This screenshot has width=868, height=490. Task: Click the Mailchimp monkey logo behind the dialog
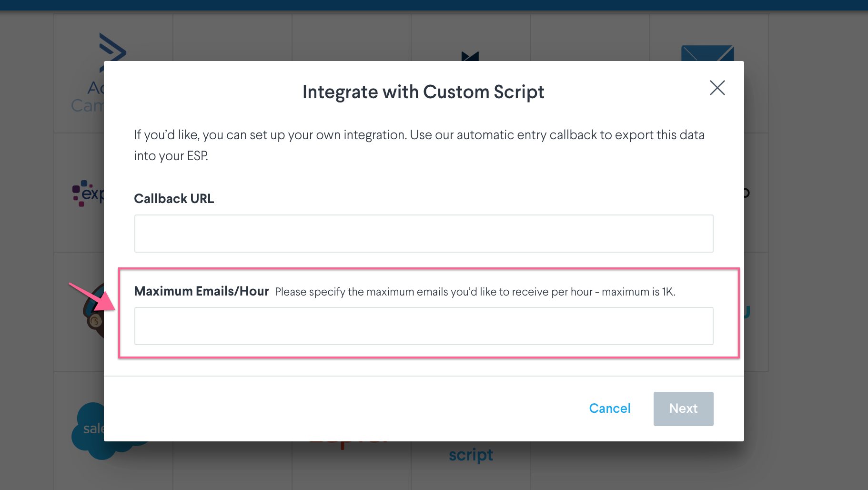(x=93, y=312)
